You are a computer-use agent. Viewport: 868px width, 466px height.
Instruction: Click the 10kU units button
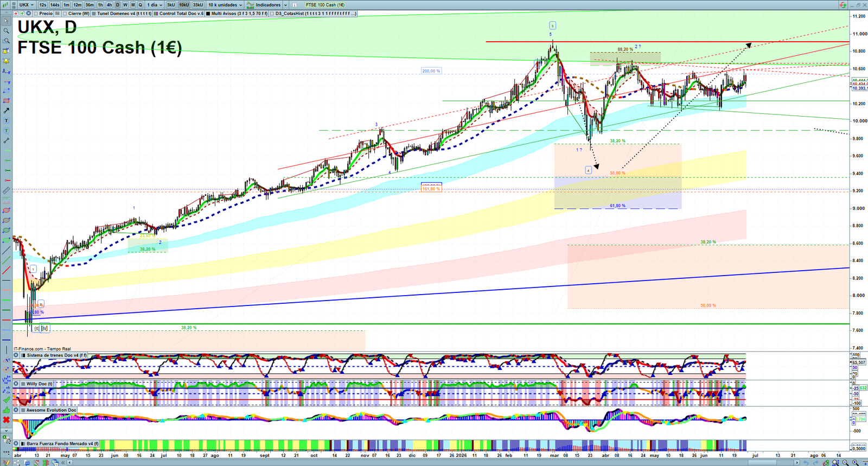click(184, 5)
